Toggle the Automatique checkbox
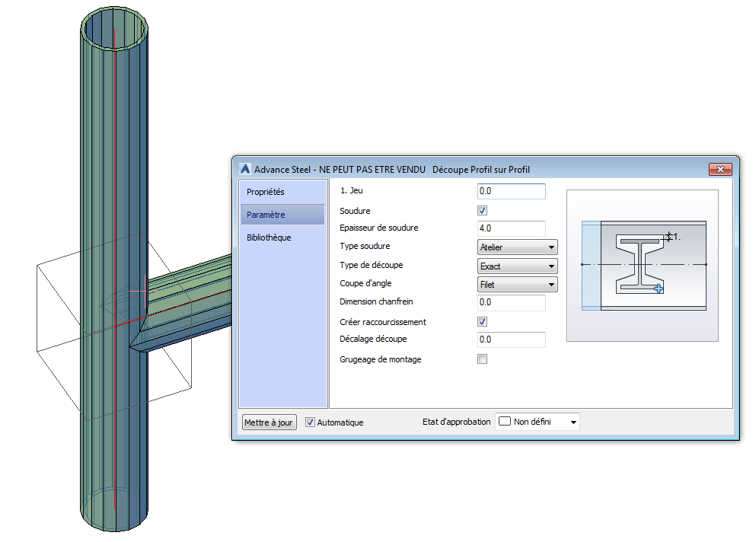Image resolution: width=756 pixels, height=542 pixels. point(310,422)
